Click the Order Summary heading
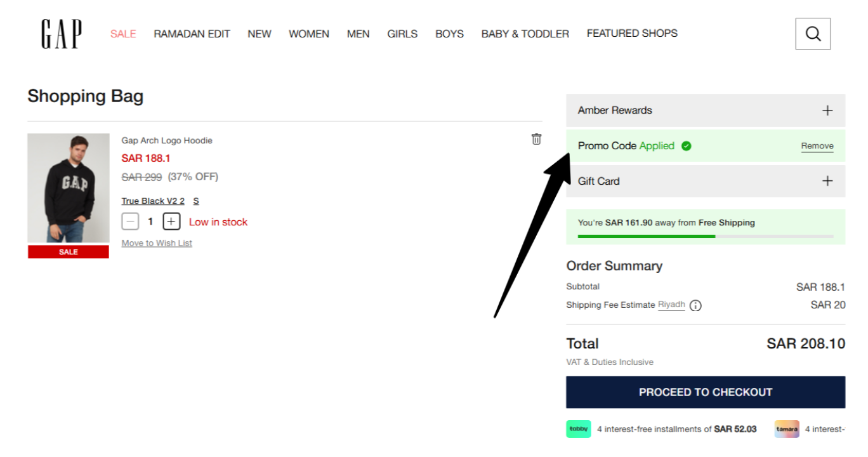This screenshot has height=457, width=868. coord(614,266)
